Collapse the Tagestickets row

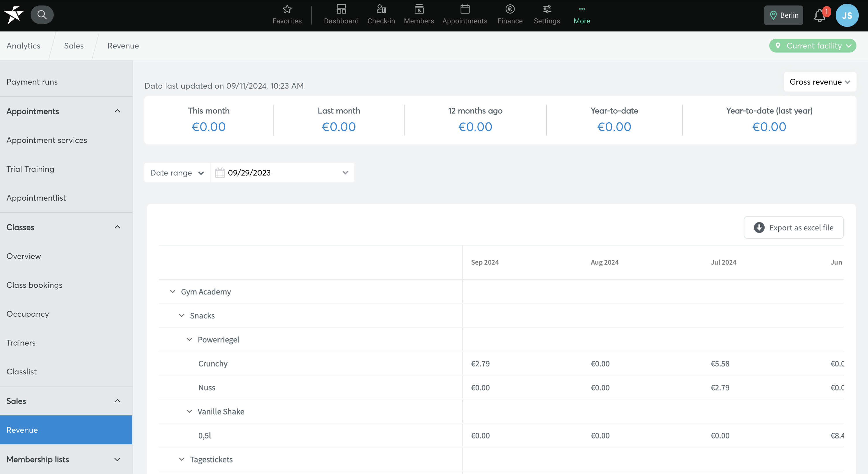pyautogui.click(x=182, y=459)
